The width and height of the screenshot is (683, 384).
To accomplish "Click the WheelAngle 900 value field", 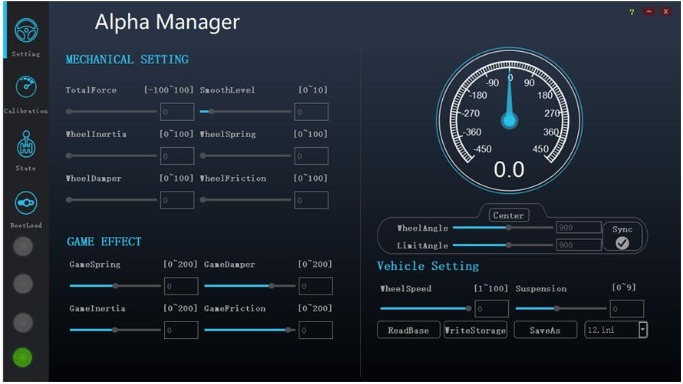I will [579, 228].
